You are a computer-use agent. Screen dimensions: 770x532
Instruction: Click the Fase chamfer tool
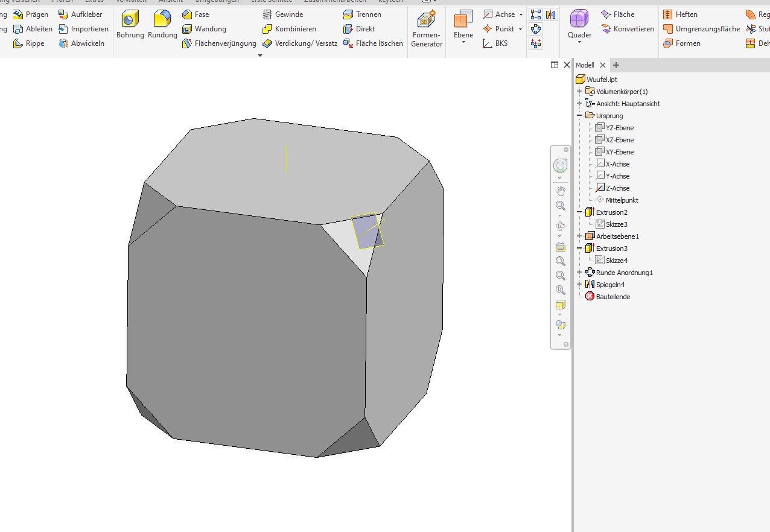[x=196, y=14]
